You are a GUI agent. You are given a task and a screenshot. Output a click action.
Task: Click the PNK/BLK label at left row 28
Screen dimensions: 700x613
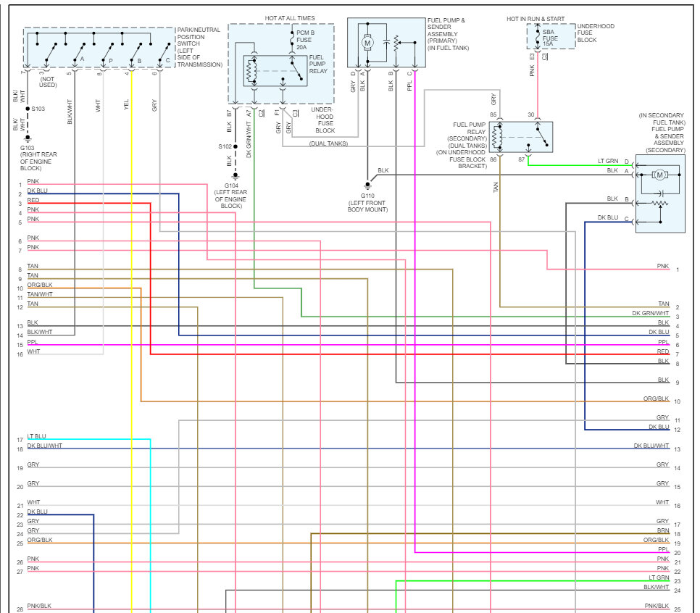tap(39, 606)
